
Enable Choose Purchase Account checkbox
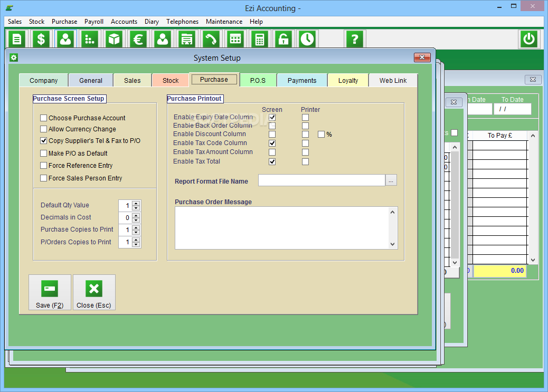click(44, 118)
